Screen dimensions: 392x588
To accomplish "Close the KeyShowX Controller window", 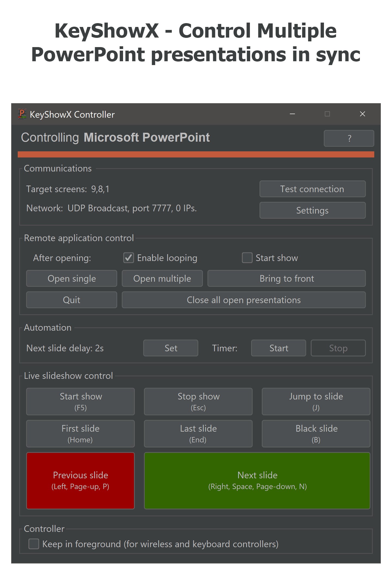I will point(362,114).
